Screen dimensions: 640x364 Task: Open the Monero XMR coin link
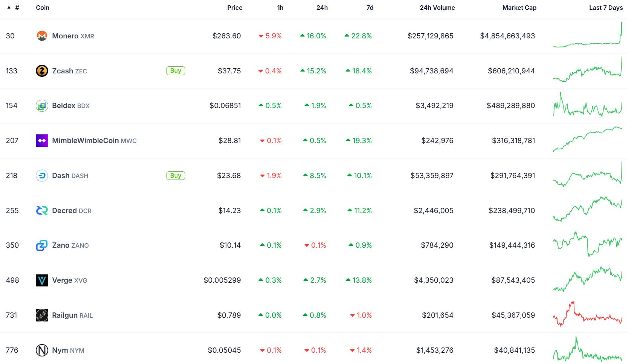point(73,36)
